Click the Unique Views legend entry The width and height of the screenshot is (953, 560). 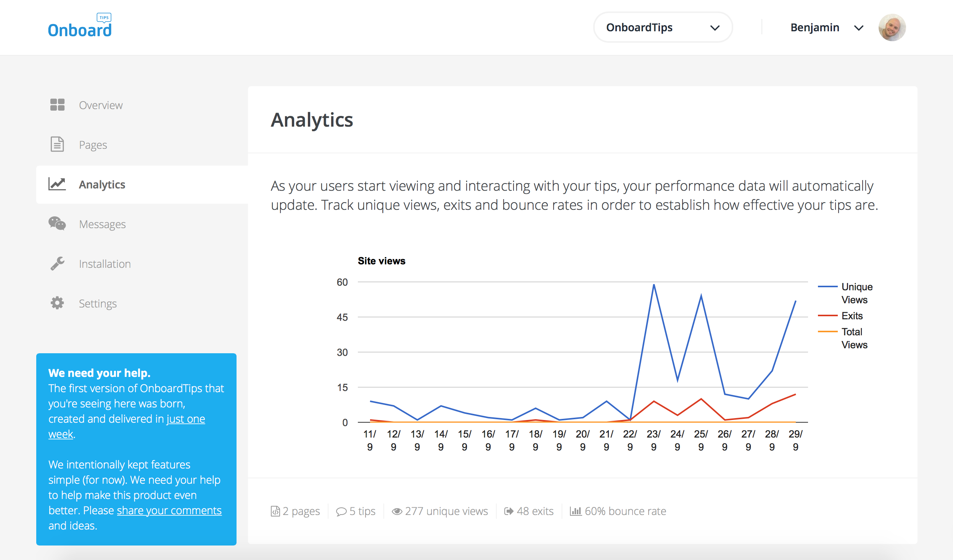tap(845, 293)
